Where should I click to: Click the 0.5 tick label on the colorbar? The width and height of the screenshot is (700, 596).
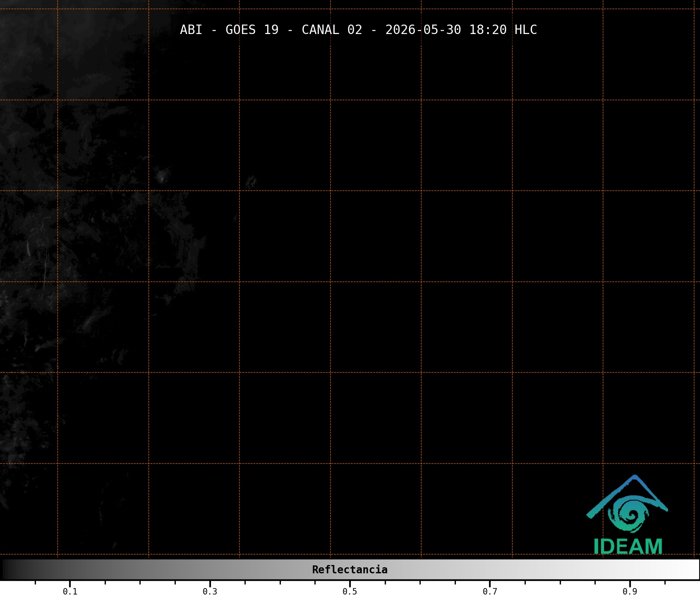point(350,591)
